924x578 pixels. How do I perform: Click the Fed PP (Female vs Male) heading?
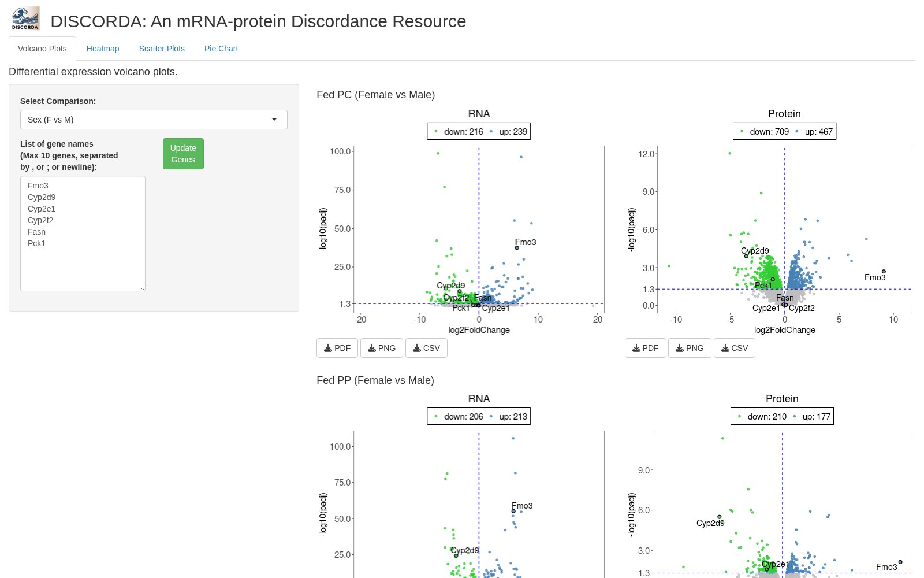coord(375,380)
